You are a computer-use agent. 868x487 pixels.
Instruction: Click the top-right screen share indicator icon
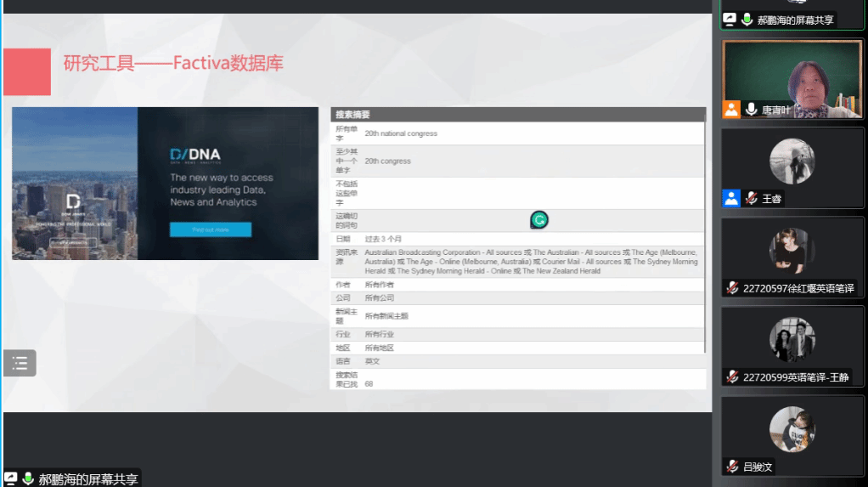click(729, 20)
